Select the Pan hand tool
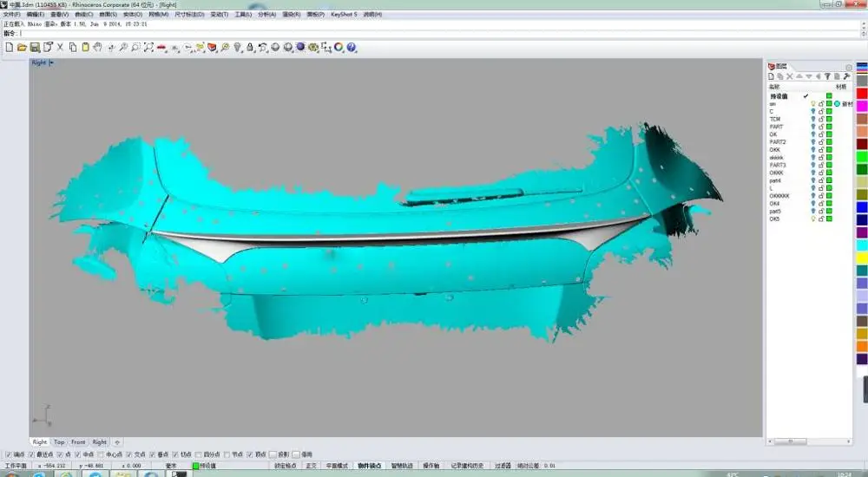This screenshot has height=477, width=868. tap(97, 47)
